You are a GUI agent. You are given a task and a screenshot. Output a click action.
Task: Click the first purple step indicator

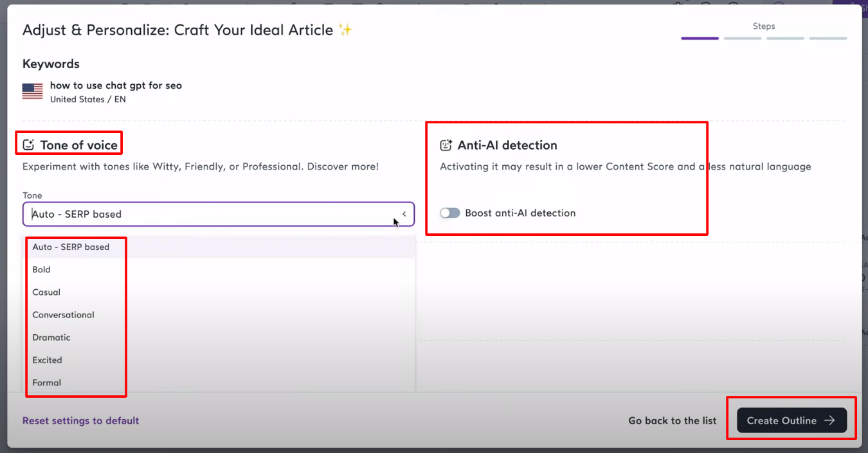click(x=700, y=39)
